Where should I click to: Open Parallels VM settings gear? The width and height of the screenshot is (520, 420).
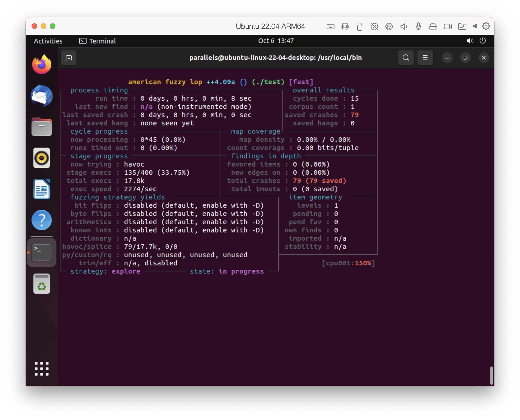(486, 26)
